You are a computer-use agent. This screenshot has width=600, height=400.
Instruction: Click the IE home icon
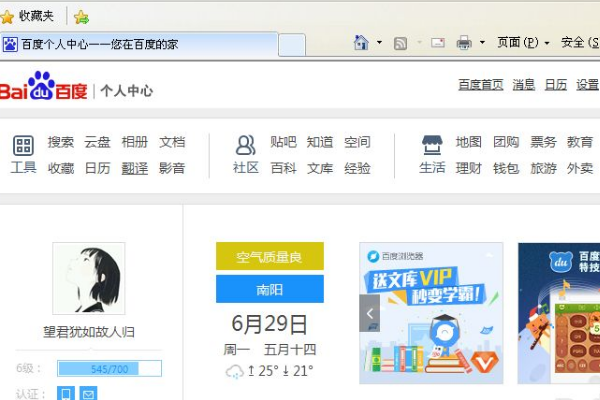[361, 42]
